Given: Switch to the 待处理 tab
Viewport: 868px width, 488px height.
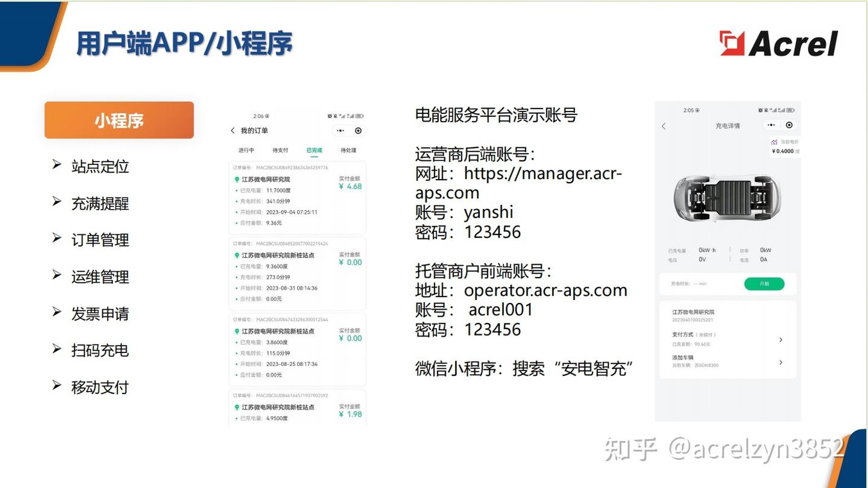Looking at the screenshot, I should pyautogui.click(x=348, y=150).
